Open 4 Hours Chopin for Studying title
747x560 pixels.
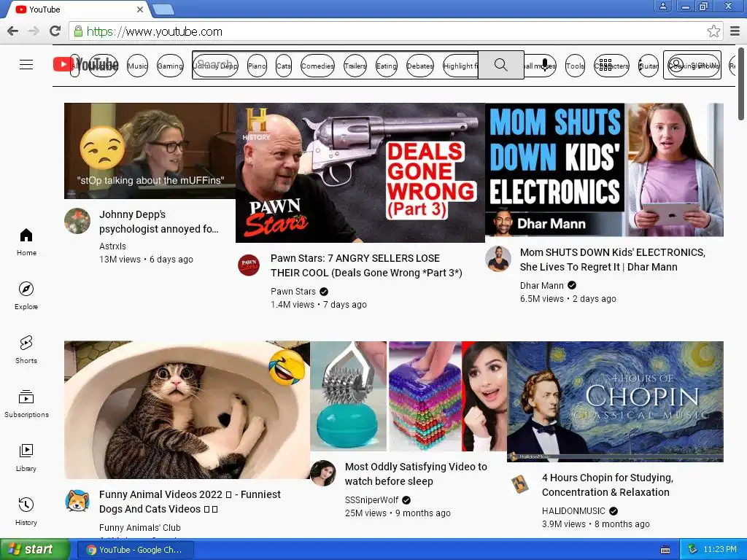(x=608, y=485)
